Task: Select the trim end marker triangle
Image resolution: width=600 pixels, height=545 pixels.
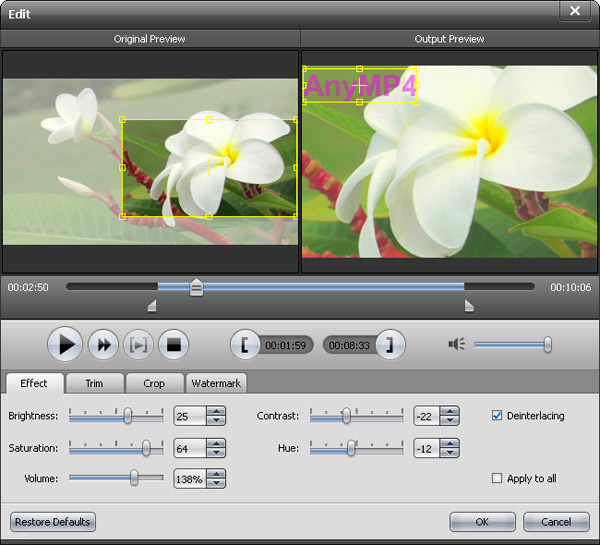Action: click(469, 306)
